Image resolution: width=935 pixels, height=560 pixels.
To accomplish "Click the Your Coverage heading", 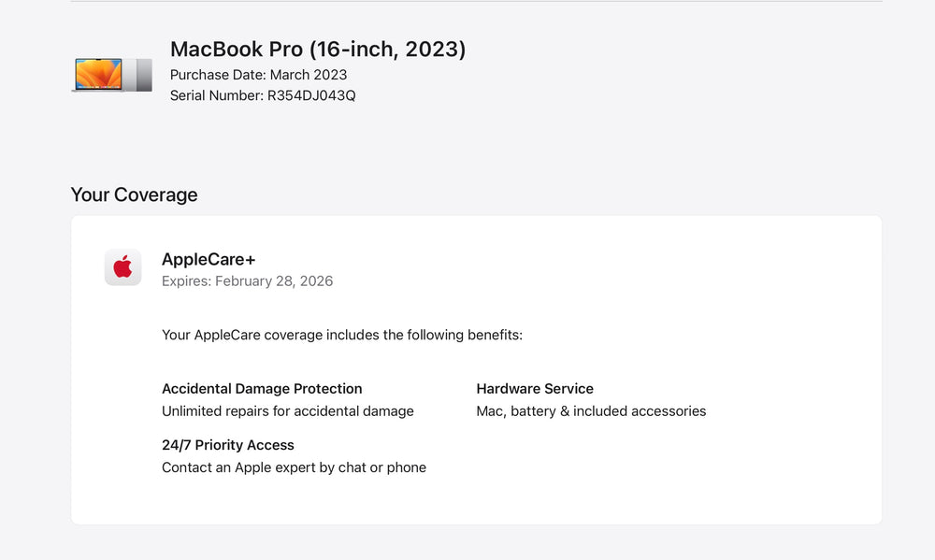I will point(134,194).
